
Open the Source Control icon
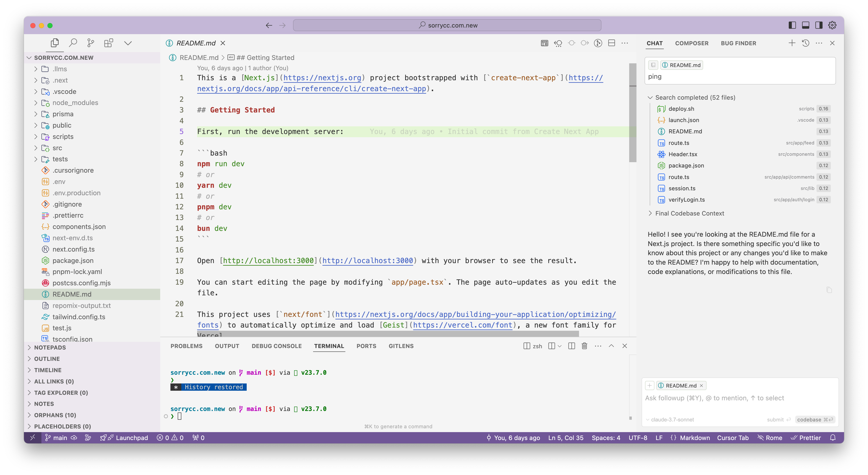point(91,43)
